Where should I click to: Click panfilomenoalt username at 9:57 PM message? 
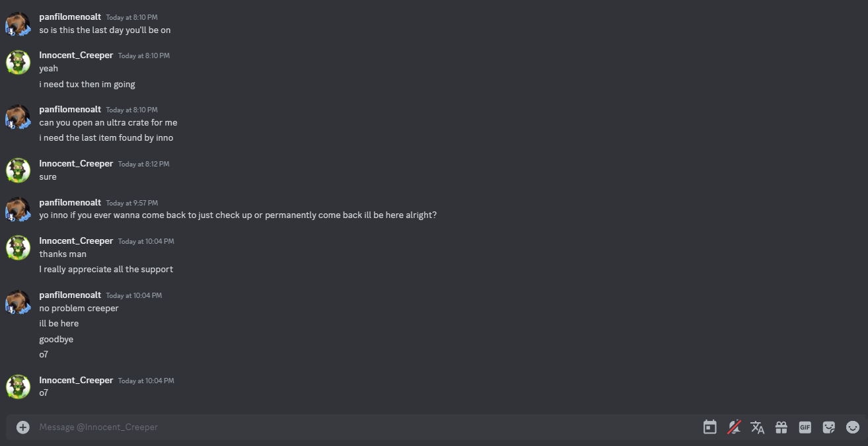tap(70, 202)
